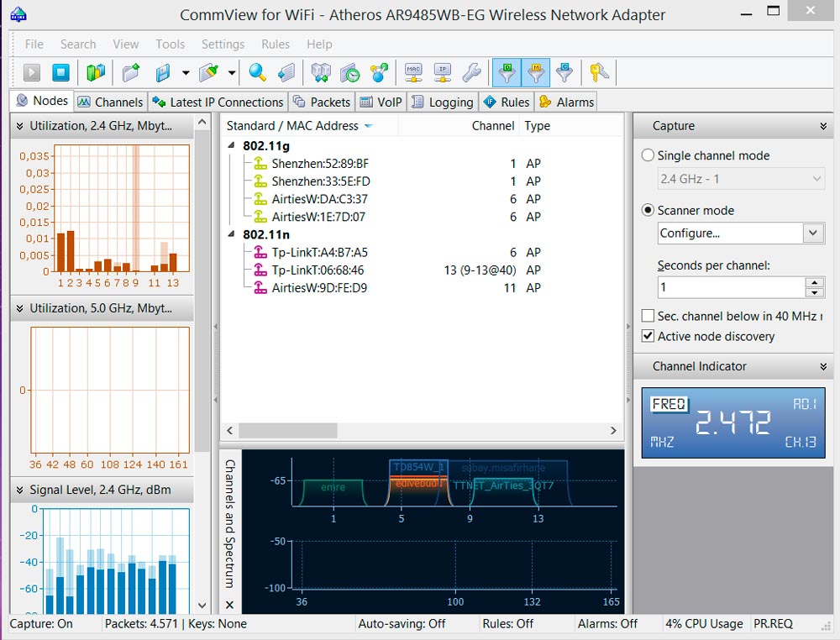Switch to the VoIP tab

click(381, 102)
